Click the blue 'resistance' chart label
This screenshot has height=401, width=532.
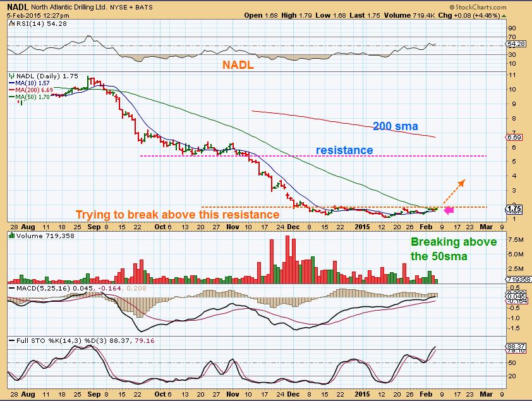pyautogui.click(x=344, y=150)
